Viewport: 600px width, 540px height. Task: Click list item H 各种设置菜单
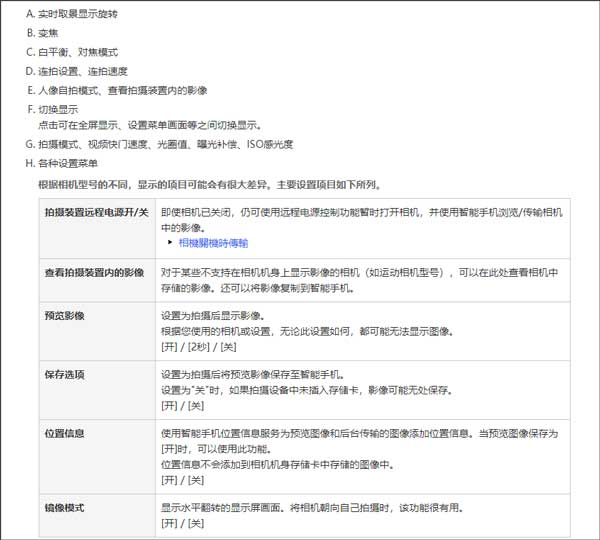pyautogui.click(x=68, y=163)
